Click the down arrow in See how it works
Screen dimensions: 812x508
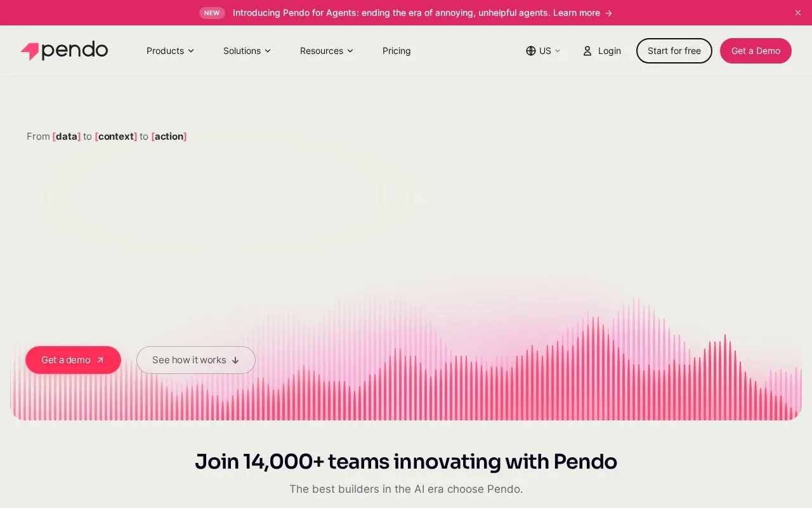[x=235, y=360]
